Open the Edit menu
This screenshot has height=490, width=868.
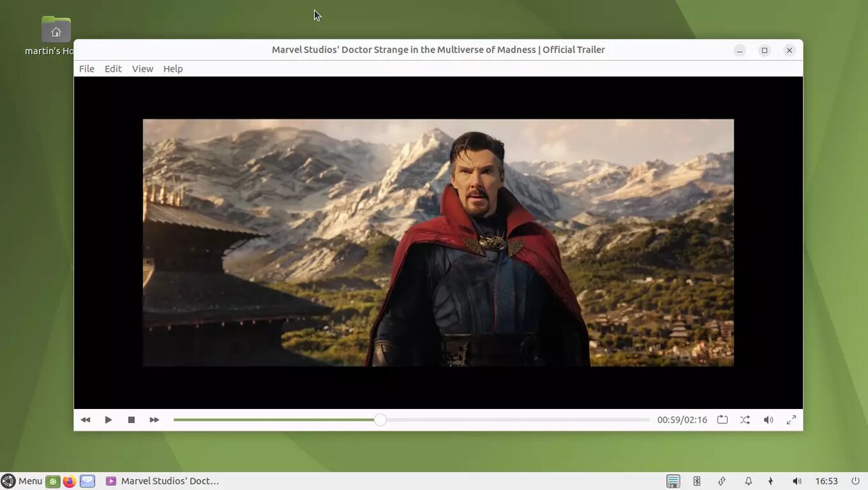tap(113, 69)
